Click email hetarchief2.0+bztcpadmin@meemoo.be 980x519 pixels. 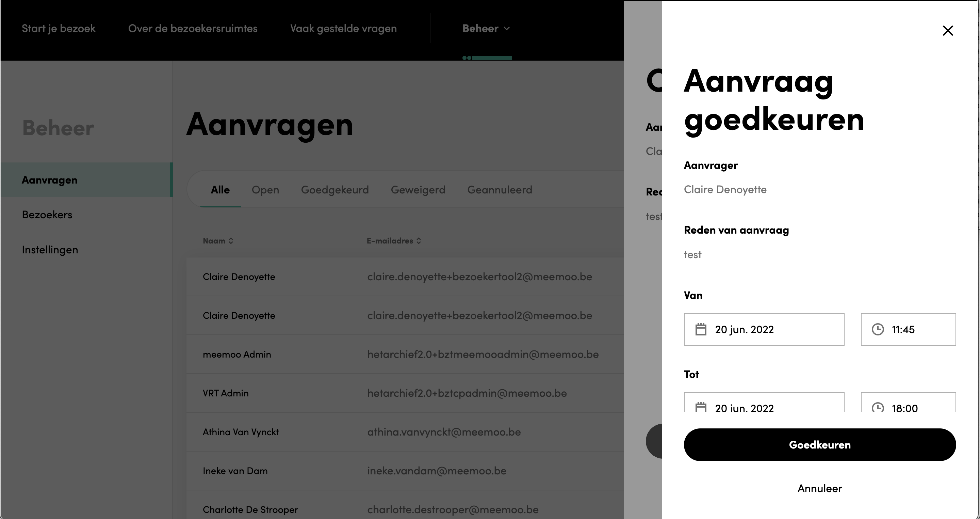pos(467,393)
